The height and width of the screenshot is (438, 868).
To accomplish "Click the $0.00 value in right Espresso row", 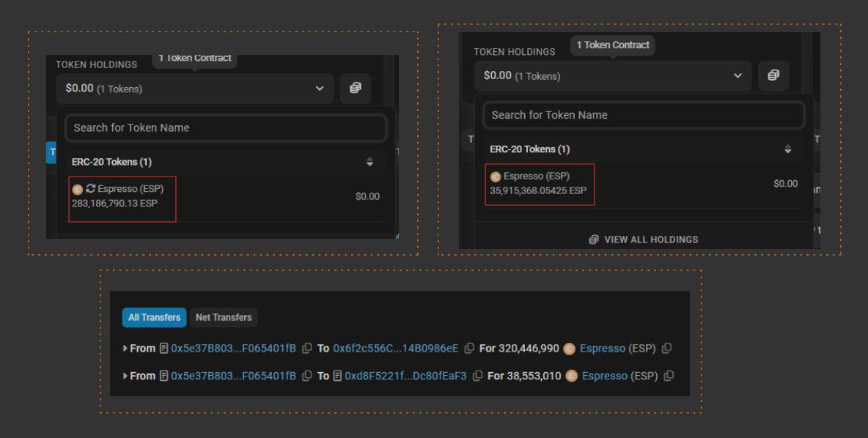I will (785, 184).
